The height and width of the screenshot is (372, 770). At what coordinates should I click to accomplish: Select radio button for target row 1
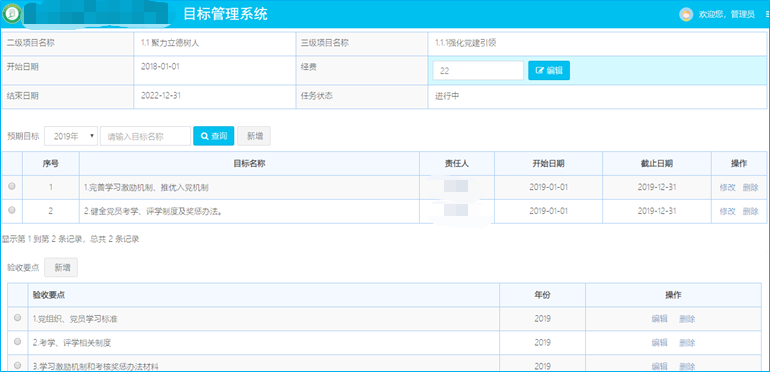coord(12,186)
